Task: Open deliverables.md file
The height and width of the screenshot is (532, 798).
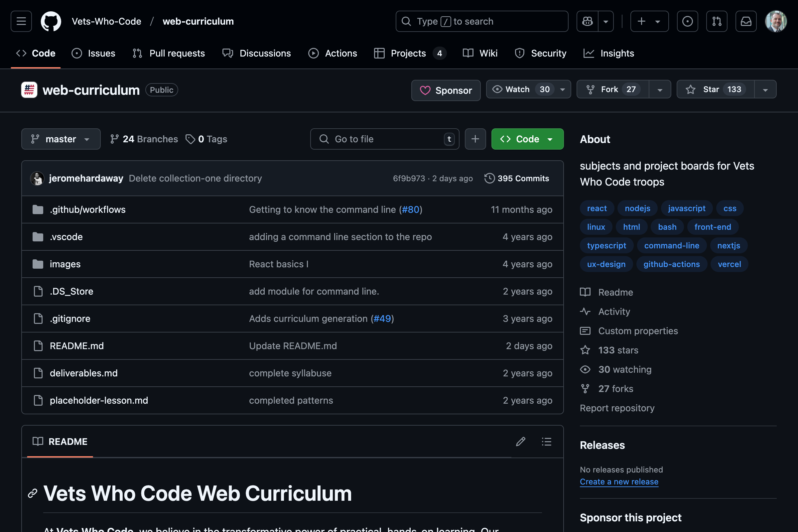Action: (83, 373)
